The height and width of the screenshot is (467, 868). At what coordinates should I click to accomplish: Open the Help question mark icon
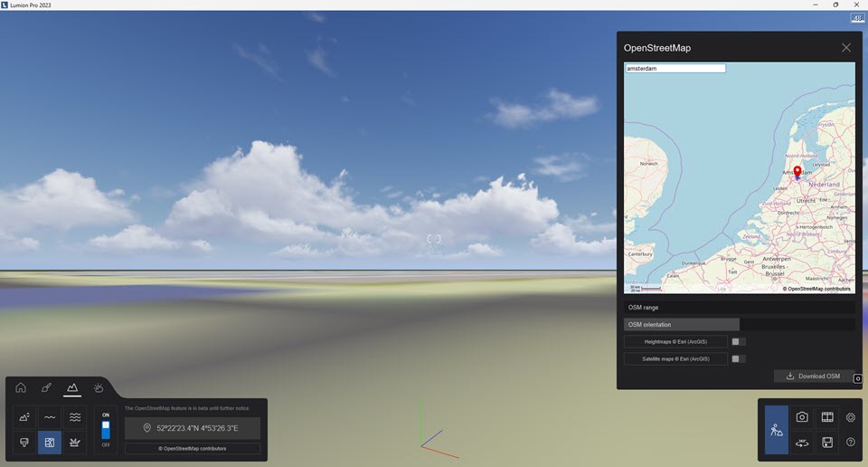click(x=851, y=442)
